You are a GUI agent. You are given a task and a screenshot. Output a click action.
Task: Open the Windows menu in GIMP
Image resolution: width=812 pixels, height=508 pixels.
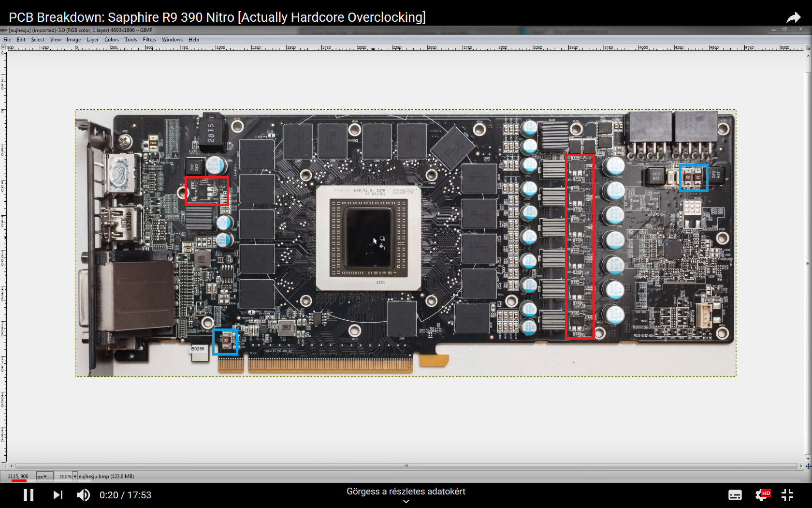click(172, 40)
